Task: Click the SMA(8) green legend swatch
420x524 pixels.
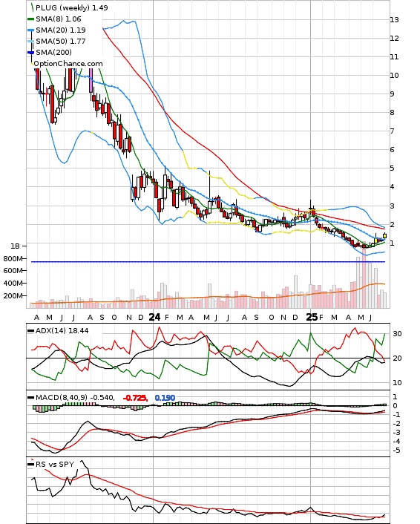Action: tap(30, 19)
